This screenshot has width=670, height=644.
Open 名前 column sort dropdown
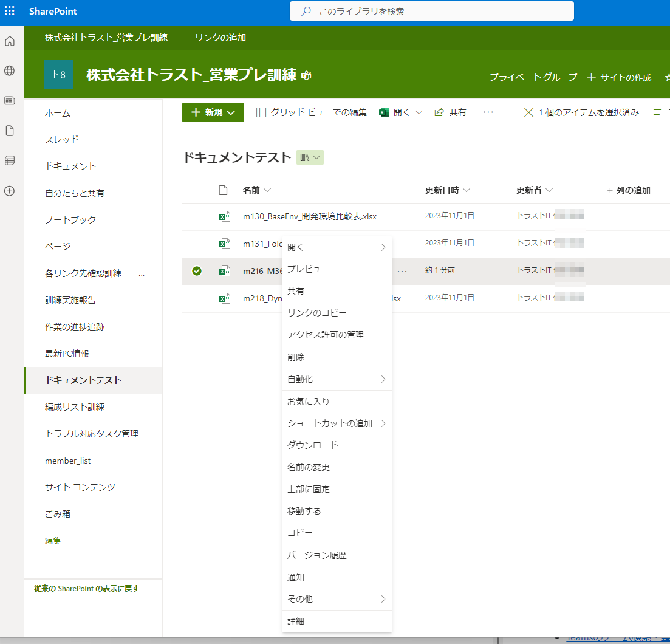point(267,190)
